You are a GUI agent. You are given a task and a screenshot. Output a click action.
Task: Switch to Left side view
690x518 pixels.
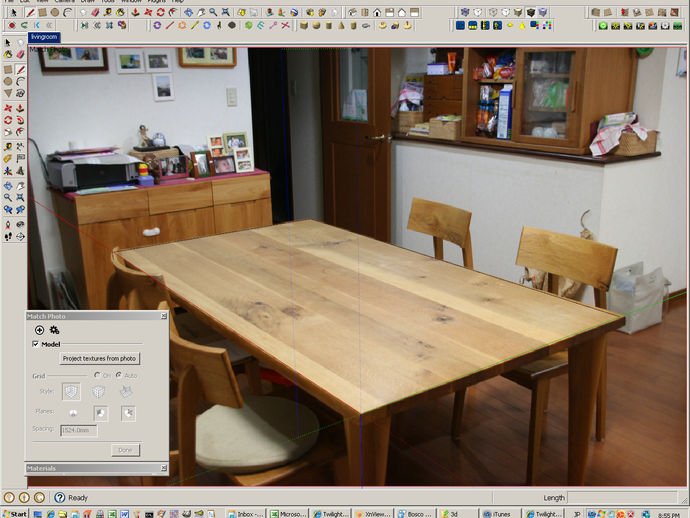[x=414, y=12]
